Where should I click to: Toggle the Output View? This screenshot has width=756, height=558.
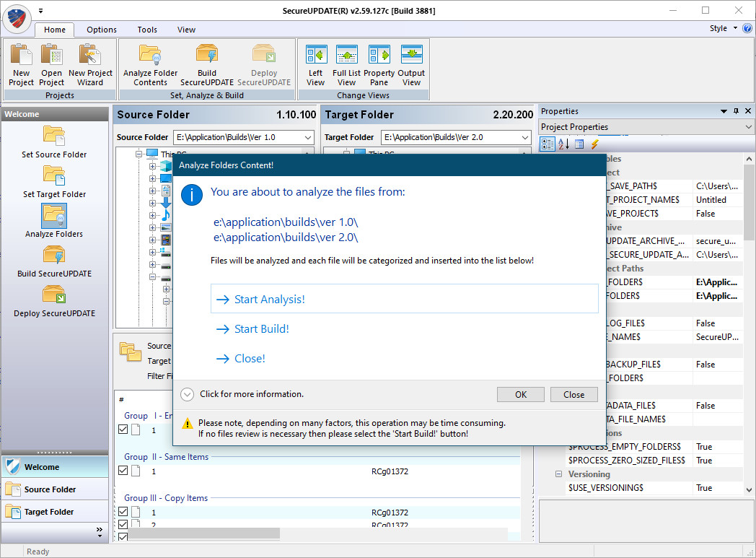(x=411, y=65)
